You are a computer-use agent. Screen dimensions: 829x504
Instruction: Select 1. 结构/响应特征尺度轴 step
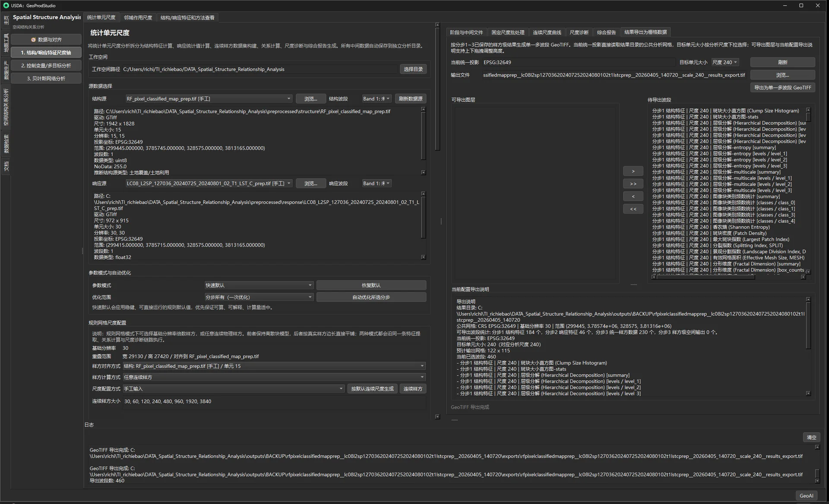[x=46, y=52]
